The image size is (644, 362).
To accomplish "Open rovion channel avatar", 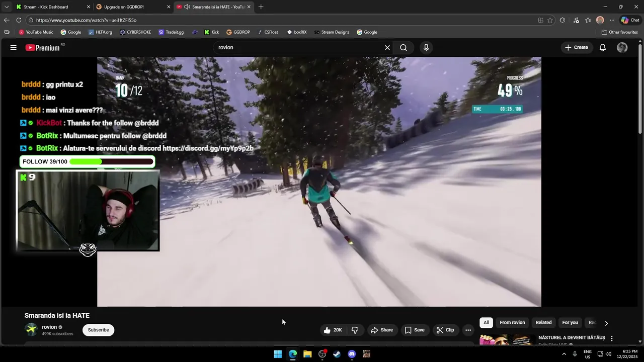I will (x=31, y=330).
